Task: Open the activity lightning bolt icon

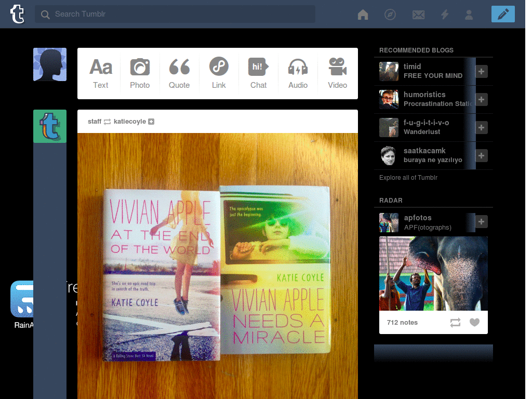Action: coord(445,15)
